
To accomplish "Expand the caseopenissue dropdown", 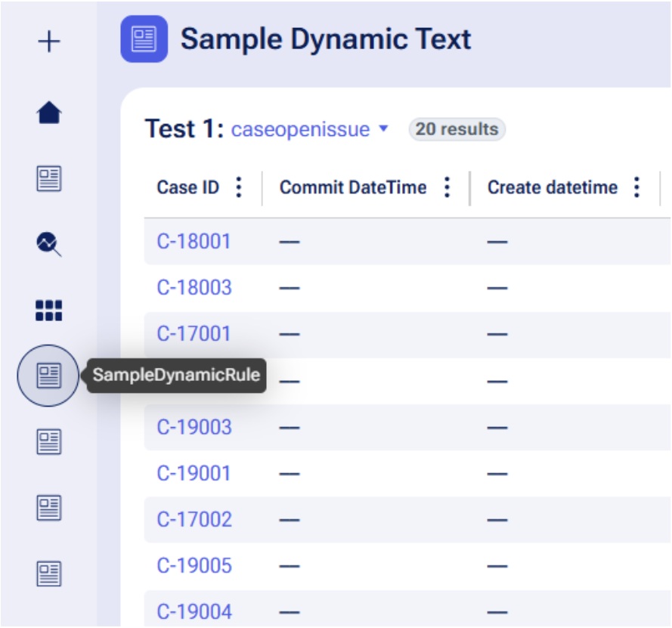I will coord(309,129).
